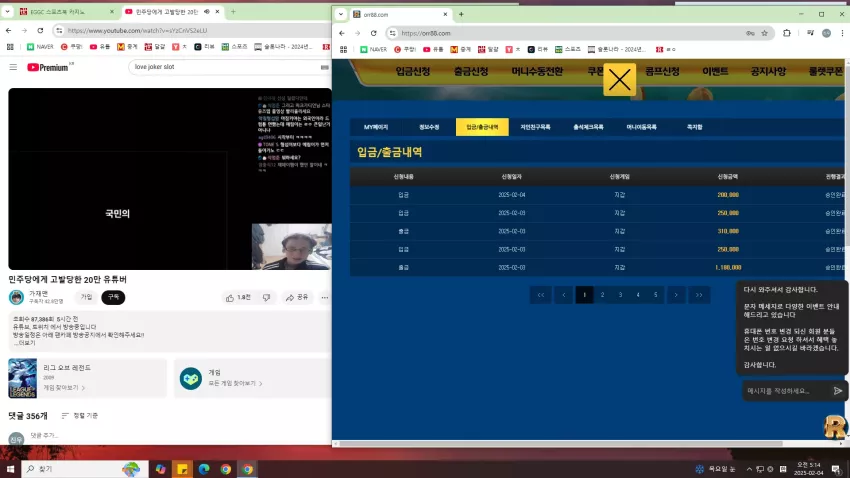This screenshot has height=478, width=850.
Task: Switch to 지인친구목록 tab
Action: tap(535, 127)
